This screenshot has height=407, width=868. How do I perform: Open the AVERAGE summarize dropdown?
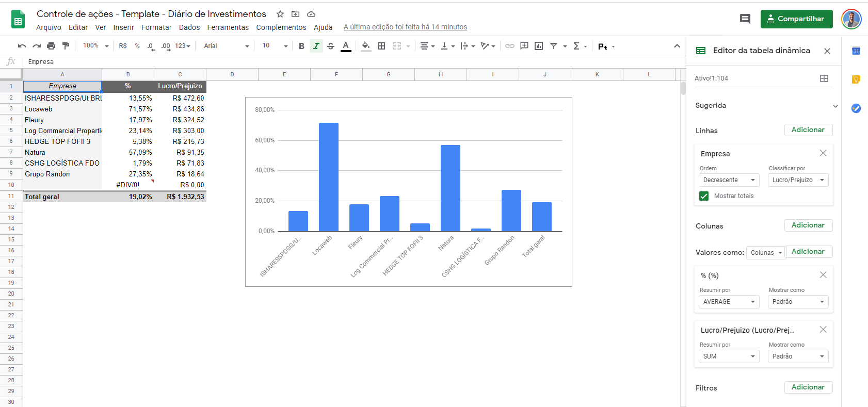point(729,302)
